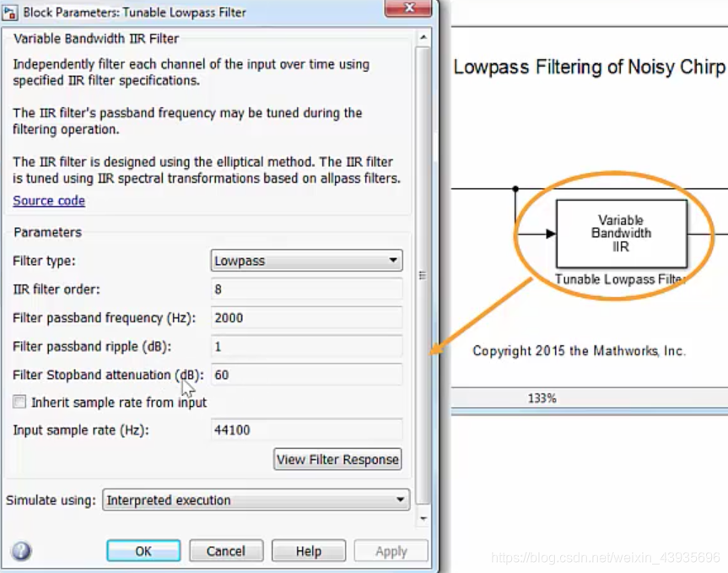Click the Tunable Lowpass Filter block label
728x573 pixels.
620,279
